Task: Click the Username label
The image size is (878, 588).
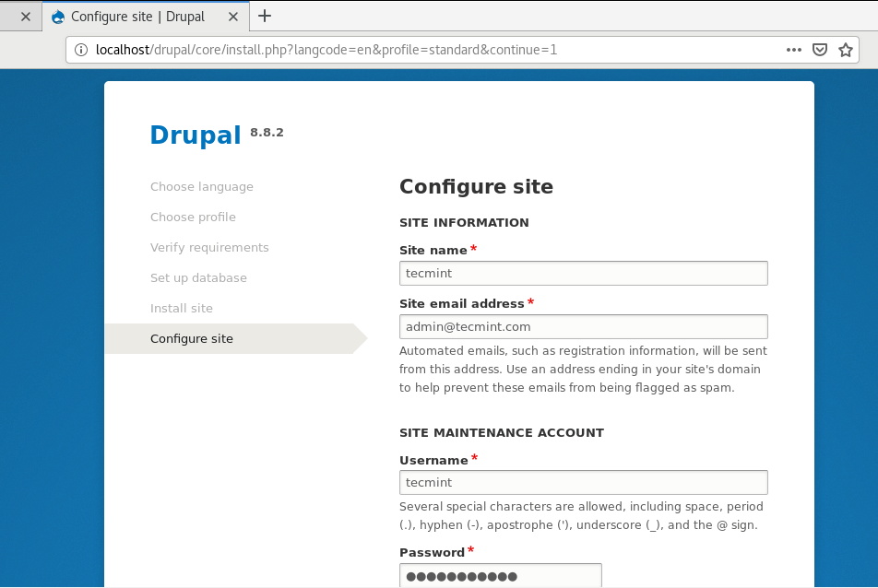Action: click(x=433, y=461)
